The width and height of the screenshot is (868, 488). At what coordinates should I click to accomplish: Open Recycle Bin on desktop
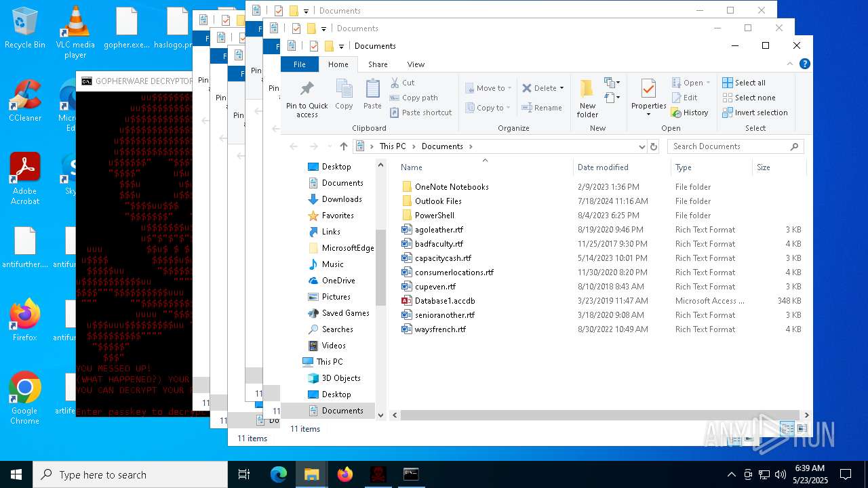tap(24, 28)
